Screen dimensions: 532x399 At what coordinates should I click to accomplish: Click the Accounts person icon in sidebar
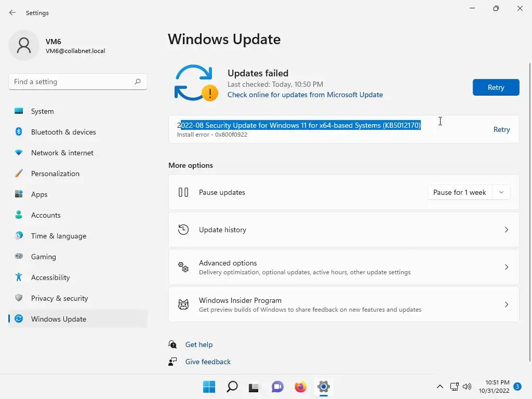point(19,215)
